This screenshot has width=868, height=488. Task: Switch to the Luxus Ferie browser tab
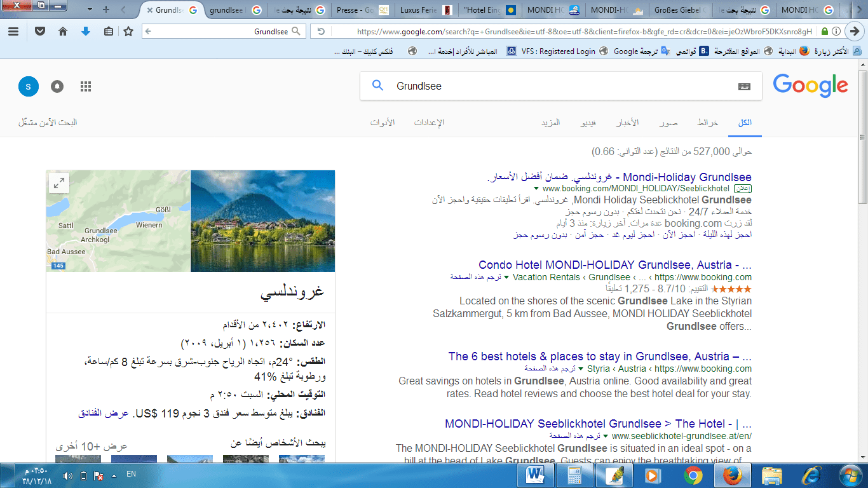pos(426,10)
